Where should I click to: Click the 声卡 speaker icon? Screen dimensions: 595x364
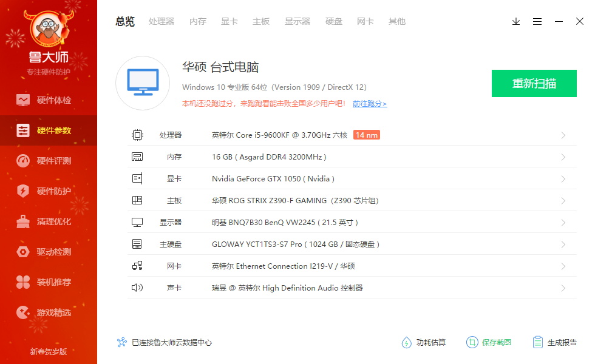point(137,288)
